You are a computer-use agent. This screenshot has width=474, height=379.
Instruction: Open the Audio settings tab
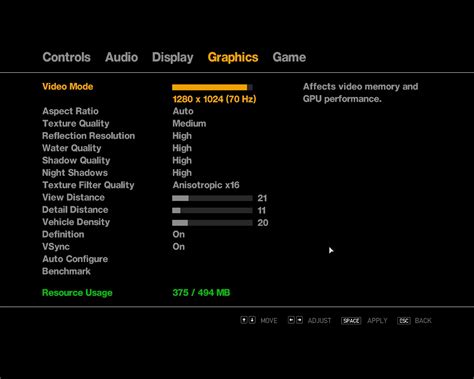(121, 57)
